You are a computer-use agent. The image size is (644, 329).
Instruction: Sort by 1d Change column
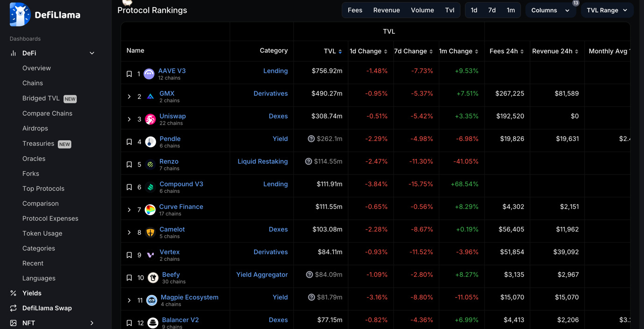click(x=386, y=51)
